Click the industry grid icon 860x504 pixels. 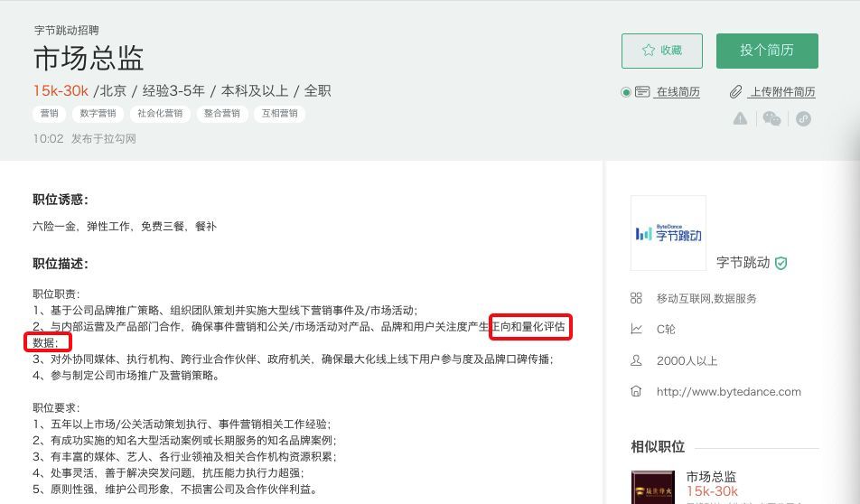pos(636,298)
